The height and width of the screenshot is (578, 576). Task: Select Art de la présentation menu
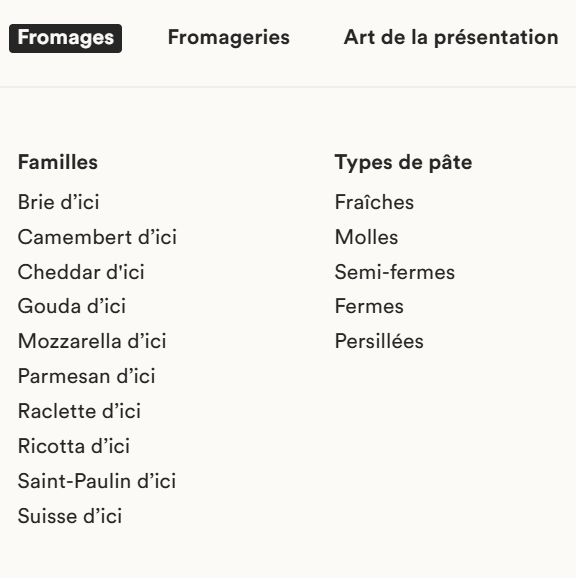click(451, 38)
